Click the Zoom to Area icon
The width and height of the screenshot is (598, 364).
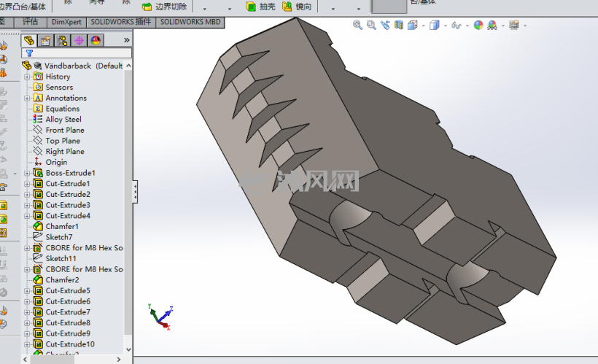[x=371, y=26]
